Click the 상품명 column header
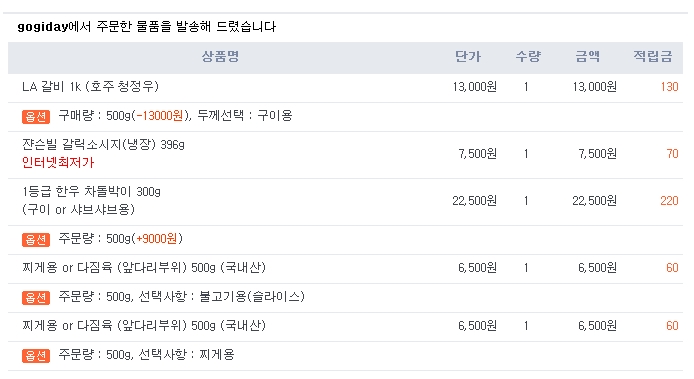 pos(220,57)
